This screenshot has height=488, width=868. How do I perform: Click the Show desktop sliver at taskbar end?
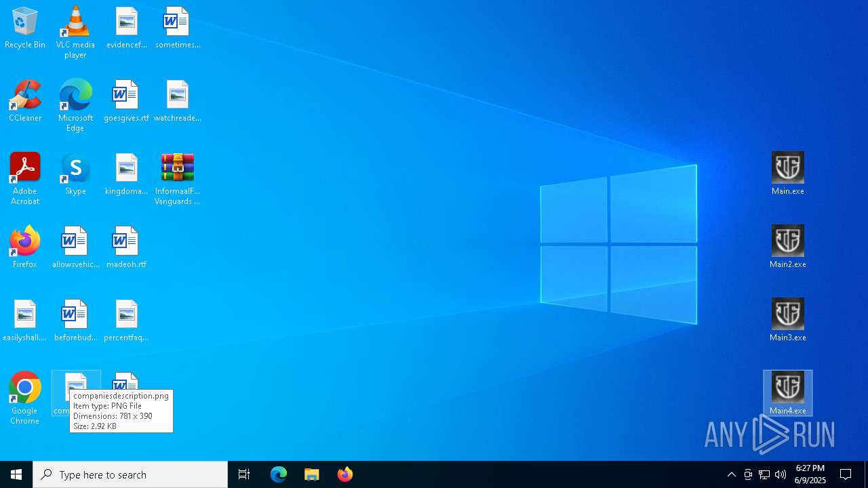point(866,474)
